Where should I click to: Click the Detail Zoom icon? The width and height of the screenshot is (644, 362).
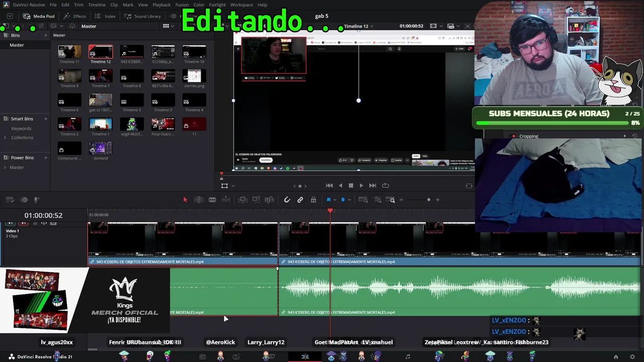point(376,200)
